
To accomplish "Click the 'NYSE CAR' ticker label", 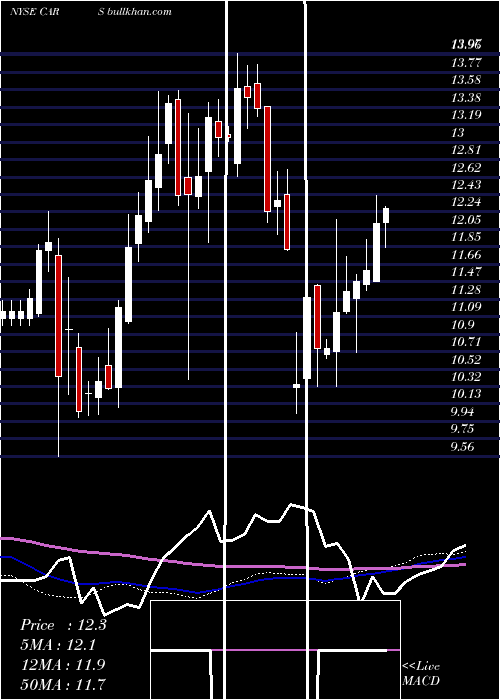I will pyautogui.click(x=34, y=12).
